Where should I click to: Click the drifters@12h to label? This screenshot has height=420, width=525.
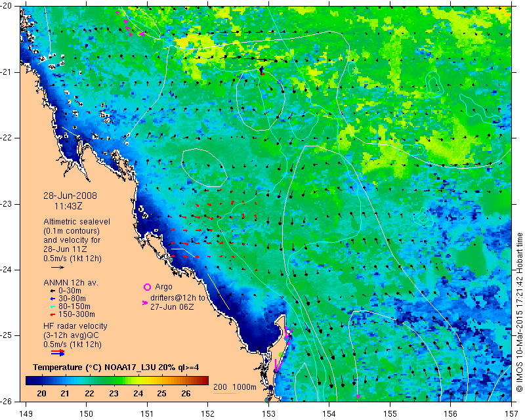(177, 298)
